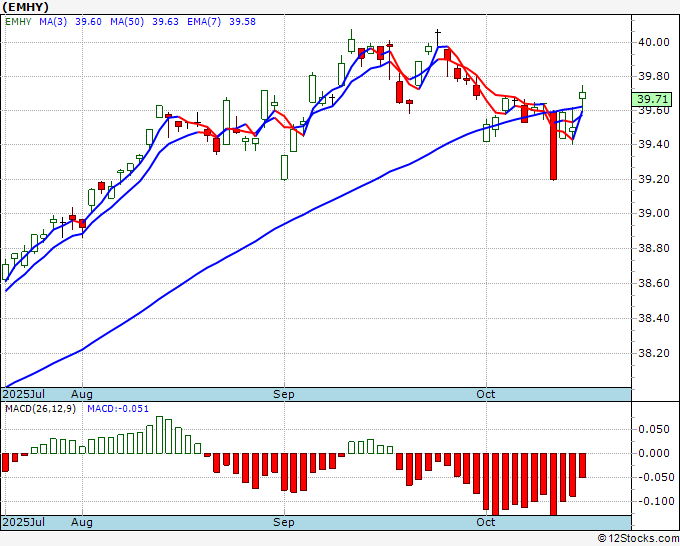
Task: Click the last green candlestick at chart's end
Action: [x=582, y=95]
